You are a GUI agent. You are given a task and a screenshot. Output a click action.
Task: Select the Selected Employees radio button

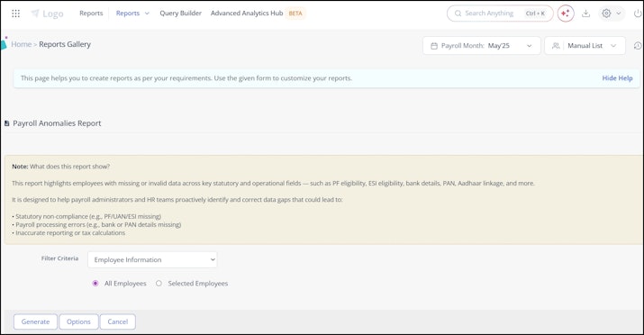159,284
